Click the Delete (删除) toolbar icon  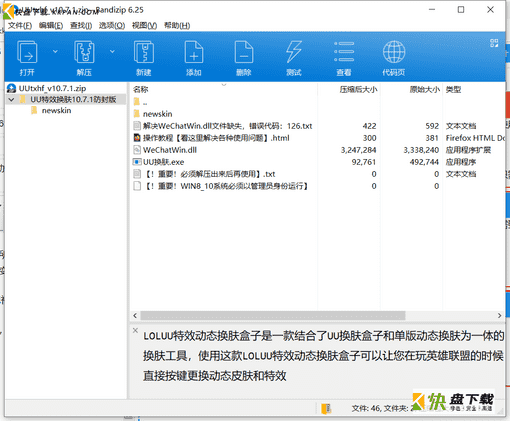click(x=244, y=52)
